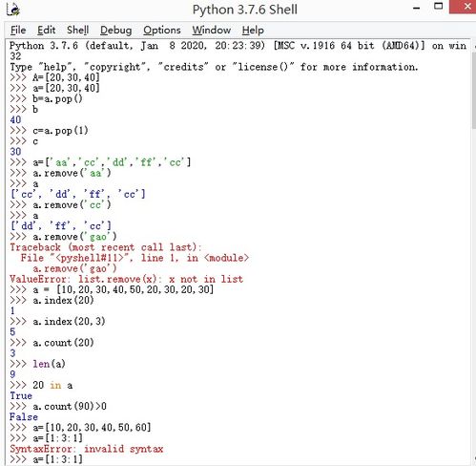Close the Python 3.7.6 Shell window
Image resolution: width=476 pixels, height=466 pixels.
coord(464,7)
